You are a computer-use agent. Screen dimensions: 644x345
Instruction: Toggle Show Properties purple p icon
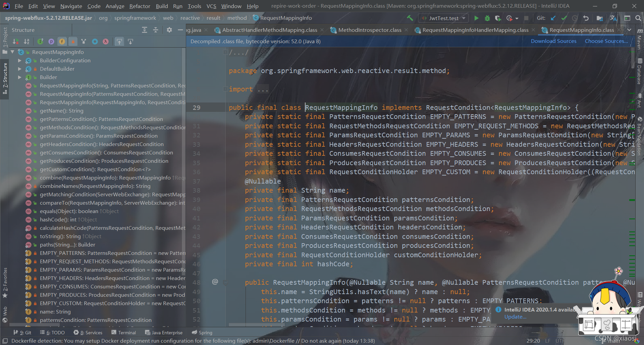51,42
